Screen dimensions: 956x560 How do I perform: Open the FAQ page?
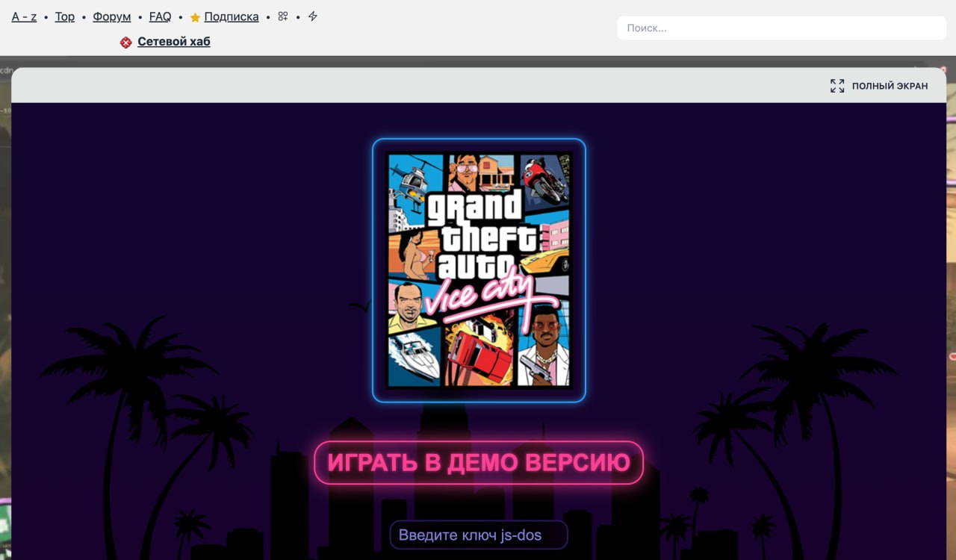[x=160, y=16]
